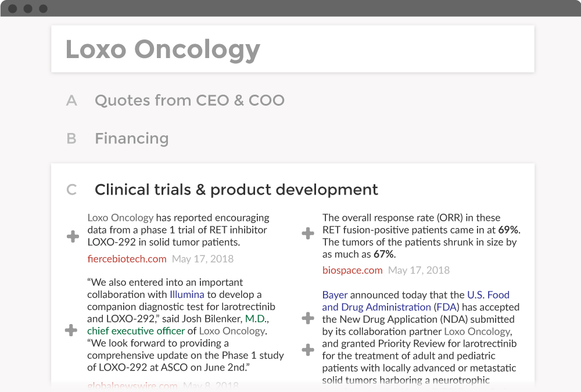Open the fiercebiotech.com source link
This screenshot has width=581, height=392.
click(127, 258)
